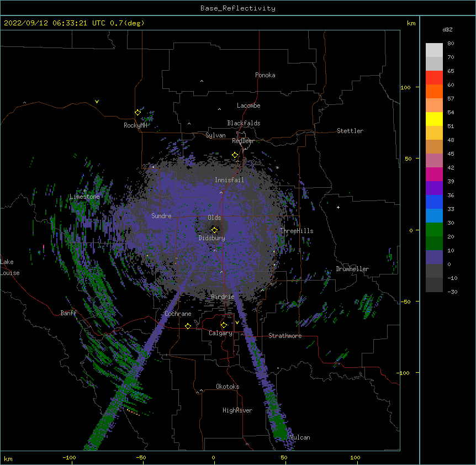The height and width of the screenshot is (465, 476).
Task: Click the yellow V marker northeast of Calgary
Action: [237, 323]
